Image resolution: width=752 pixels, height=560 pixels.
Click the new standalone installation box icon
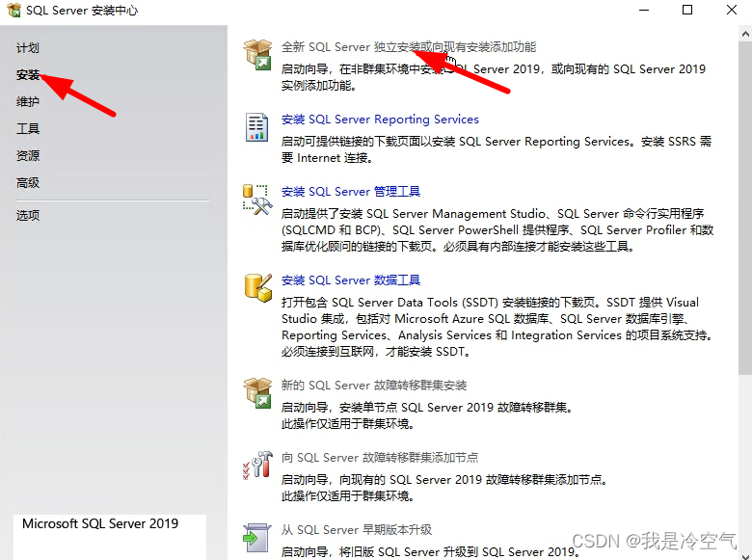(258, 55)
